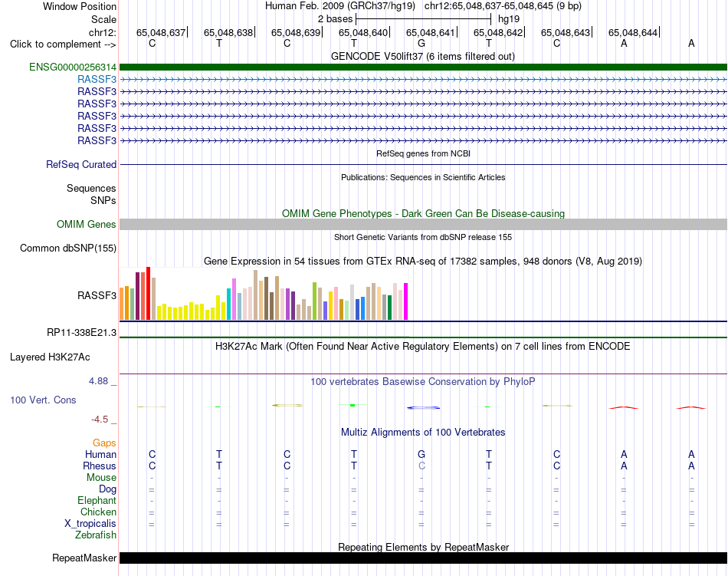Viewport: 728px width, 576px height.
Task: Click the 100 Vert. Cons track label
Action: (x=43, y=400)
